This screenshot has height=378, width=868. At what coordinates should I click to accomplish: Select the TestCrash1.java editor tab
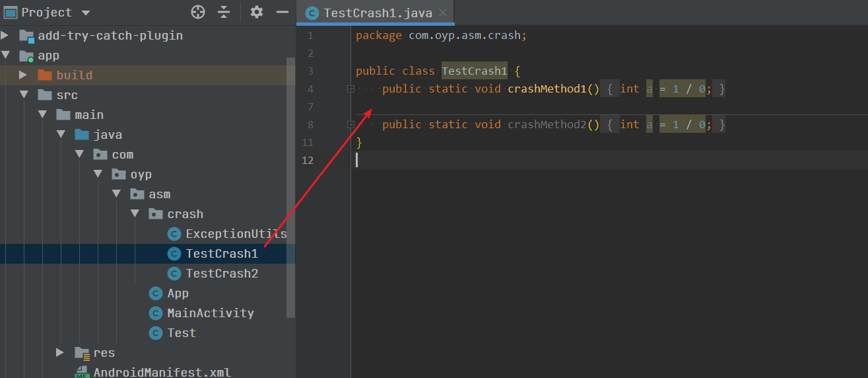[376, 13]
